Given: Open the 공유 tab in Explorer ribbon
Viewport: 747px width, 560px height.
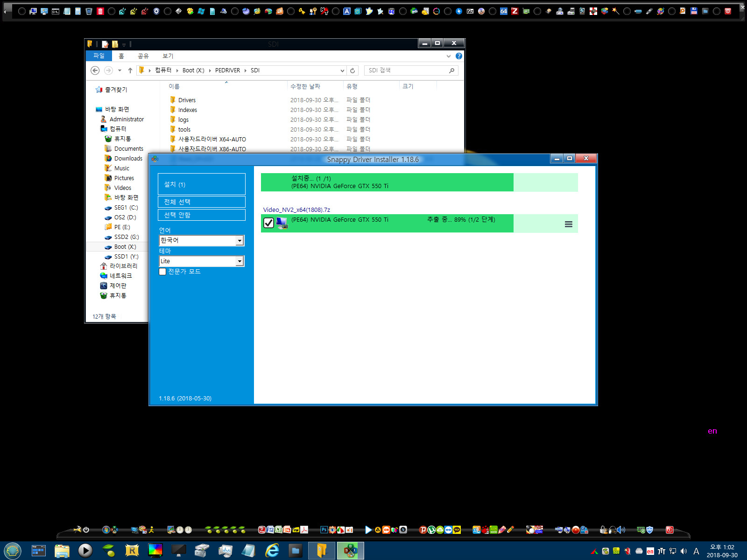Looking at the screenshot, I should click(143, 56).
